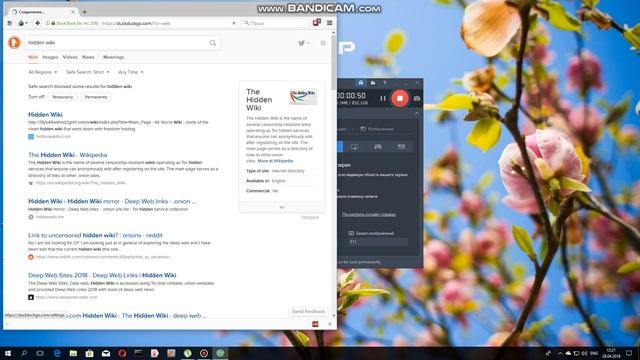The width and height of the screenshot is (640, 360).
Task: Click the Feedback link under info card
Action: [310, 217]
